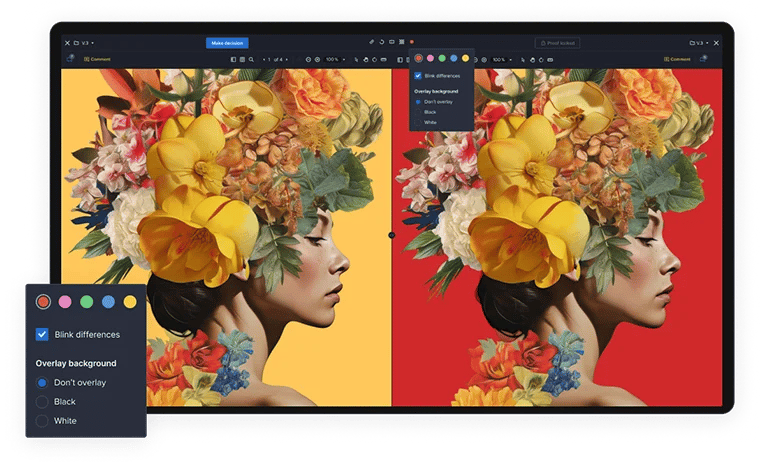This screenshot has height=467, width=760.
Task: Click the Make decision button
Action: [227, 43]
